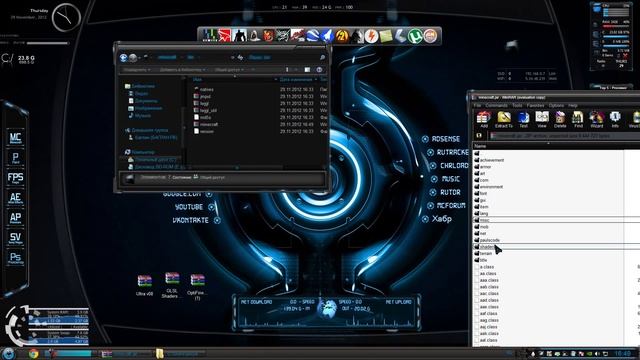Select a.class file in WinRAR list
This screenshot has width=640, height=360.
[x=484, y=267]
